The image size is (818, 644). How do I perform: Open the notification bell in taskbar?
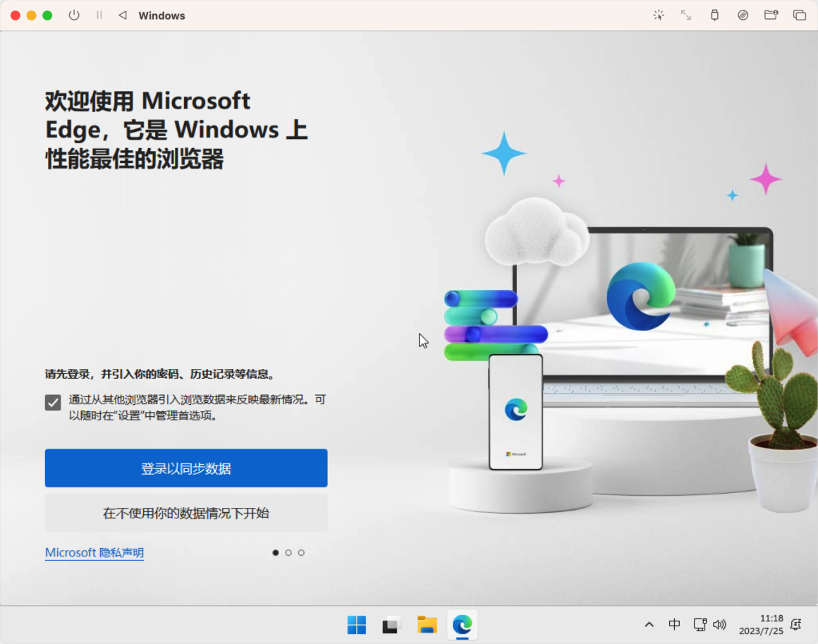(x=796, y=624)
